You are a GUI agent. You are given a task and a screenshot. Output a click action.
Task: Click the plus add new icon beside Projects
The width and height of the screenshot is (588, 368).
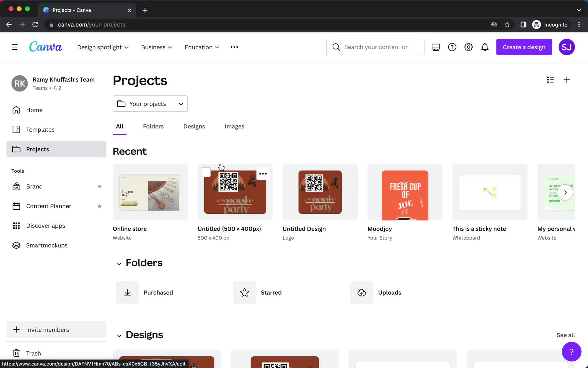coord(567,80)
